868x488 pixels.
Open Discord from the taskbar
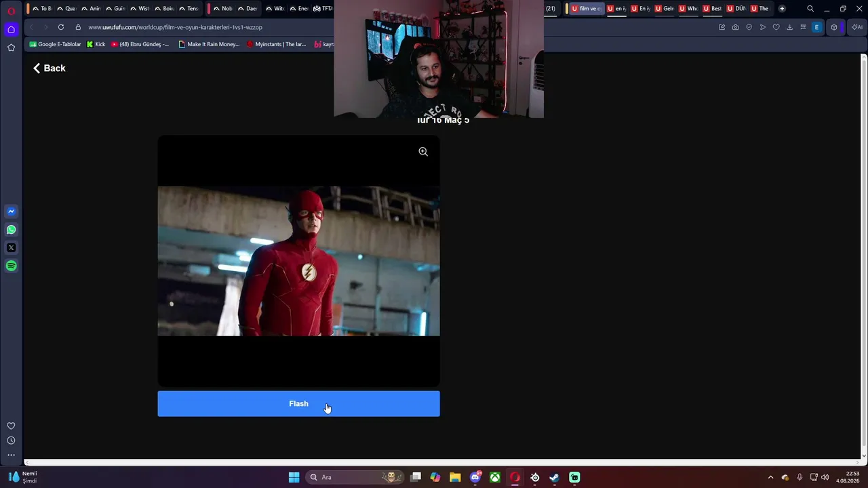[475, 477]
